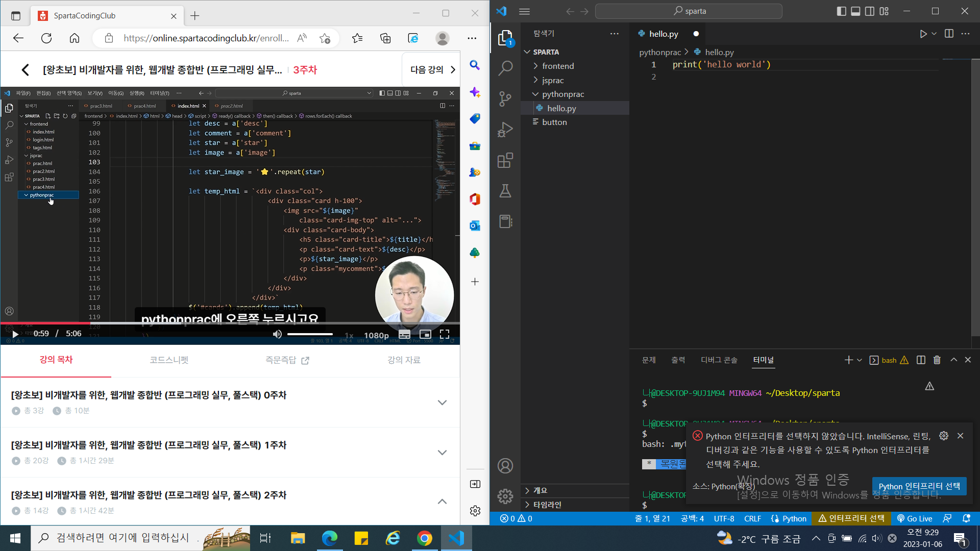Screen dimensions: 980x551
Task: Open Run and Debug view in VS Code
Action: point(505,130)
